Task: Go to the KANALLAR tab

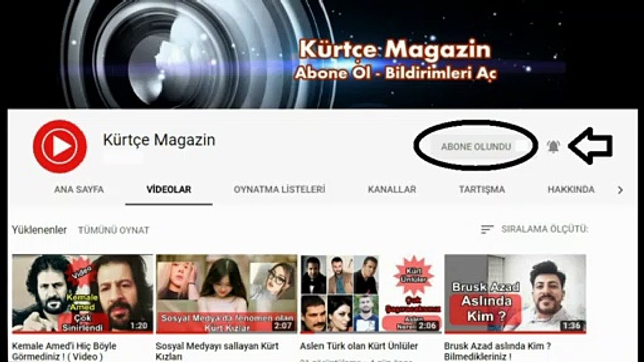Action: (x=392, y=190)
